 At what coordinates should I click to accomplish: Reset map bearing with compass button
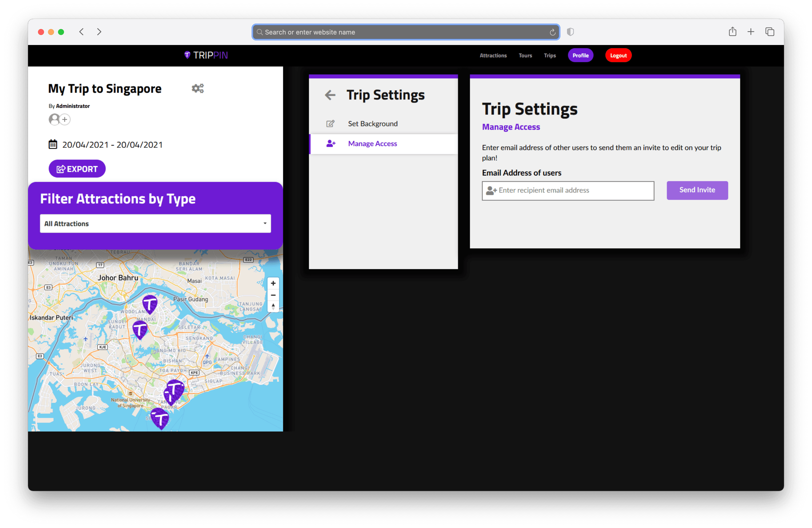coord(273,306)
